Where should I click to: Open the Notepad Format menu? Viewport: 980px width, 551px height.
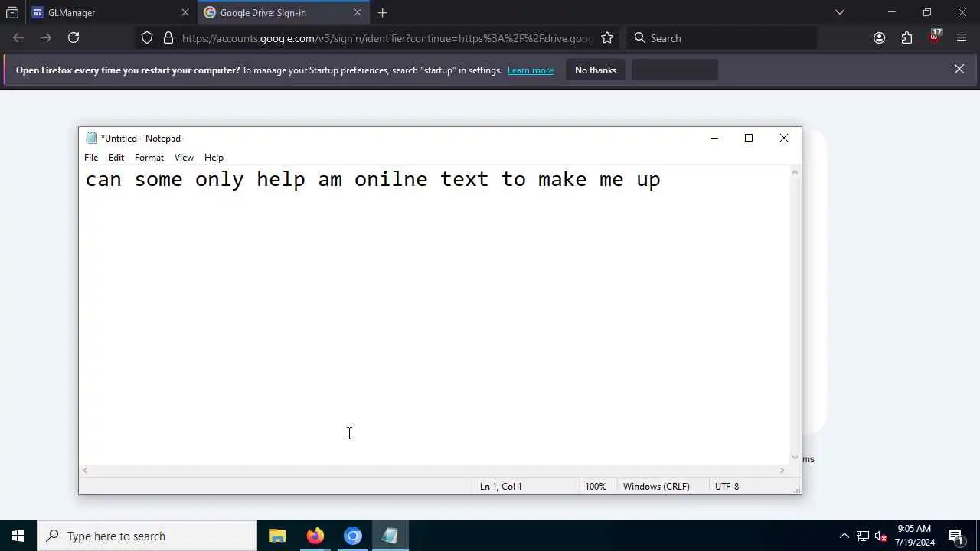point(149,158)
